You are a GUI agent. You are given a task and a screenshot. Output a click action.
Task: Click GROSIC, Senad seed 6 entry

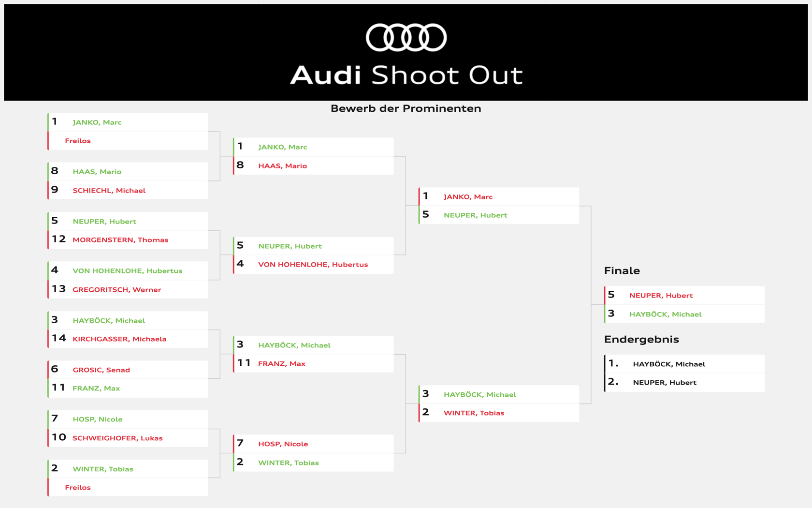coord(128,370)
